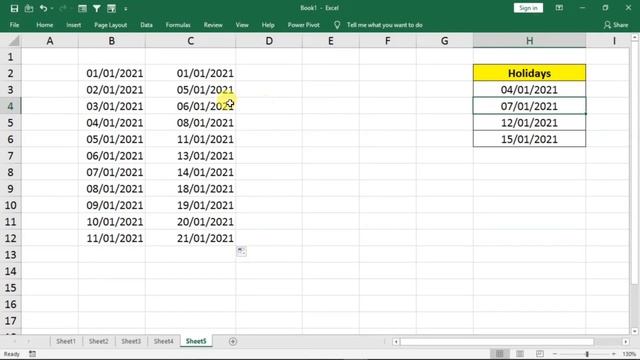
Task: Switch to the Insert ribbon tab
Action: [x=73, y=25]
